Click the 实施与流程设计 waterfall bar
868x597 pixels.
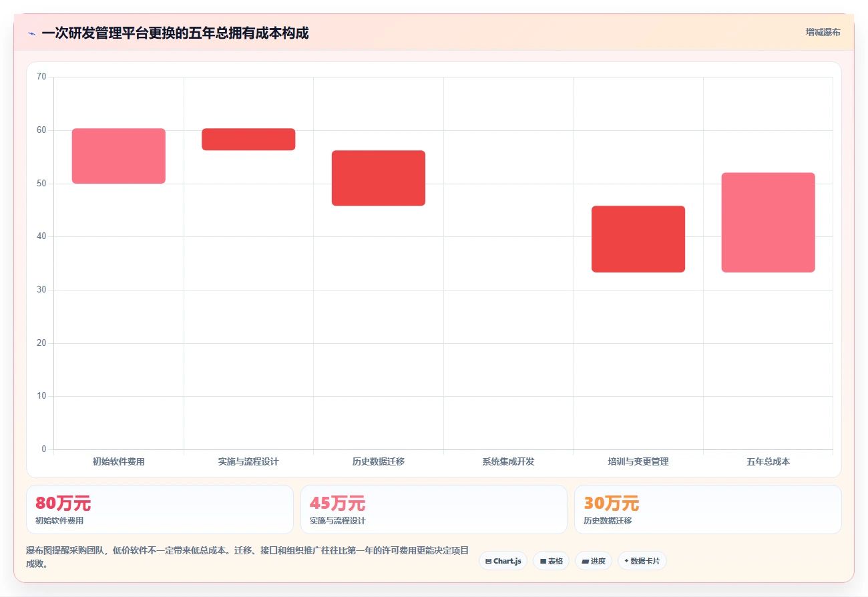tap(248, 139)
